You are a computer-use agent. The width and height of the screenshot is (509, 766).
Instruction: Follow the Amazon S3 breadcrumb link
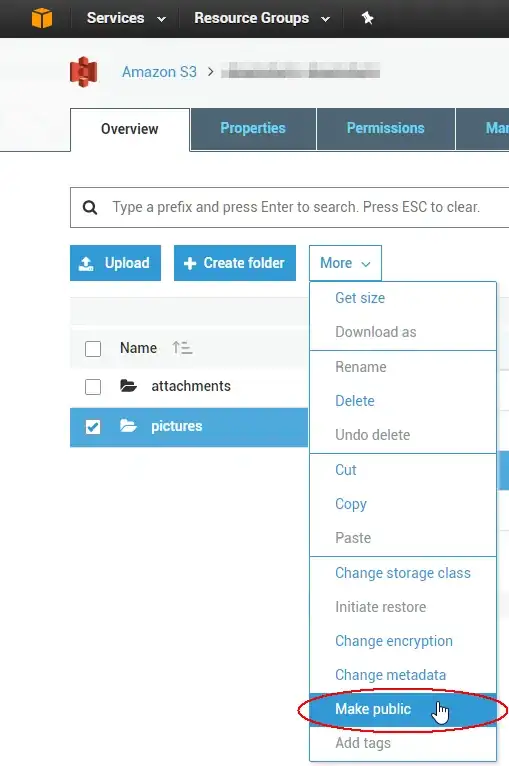tap(159, 72)
